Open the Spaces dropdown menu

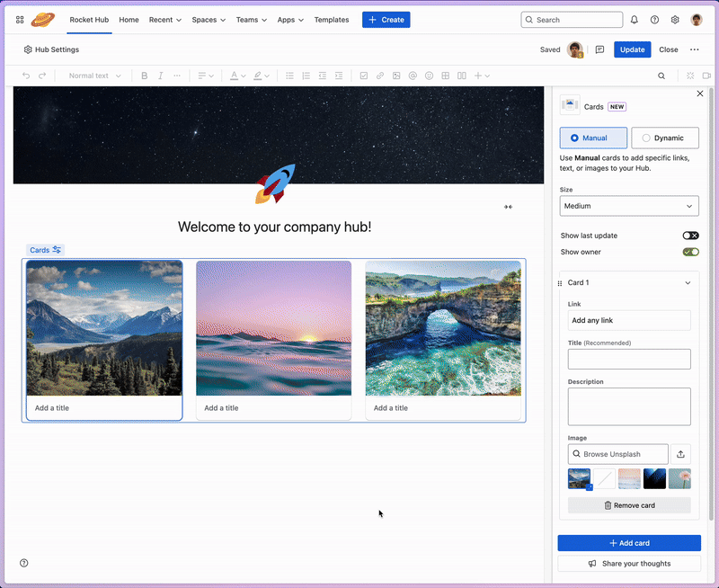click(x=209, y=20)
